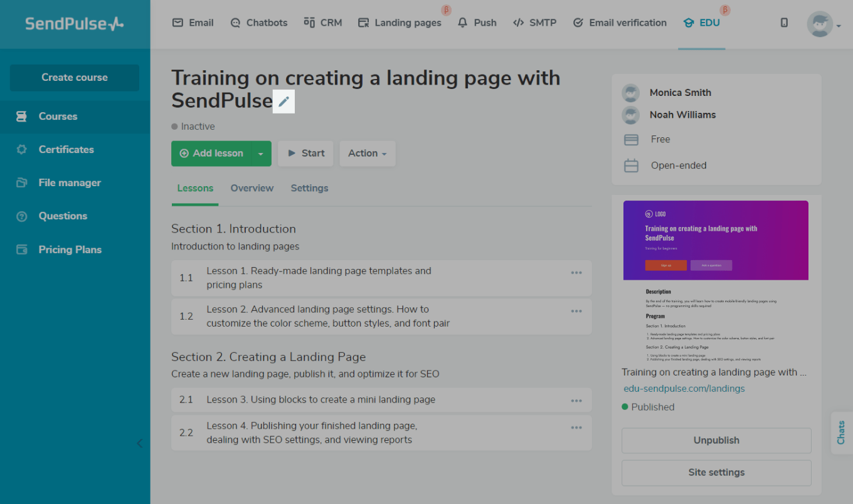The height and width of the screenshot is (504, 853).
Task: Expand the account menu arrow
Action: pyautogui.click(x=839, y=26)
